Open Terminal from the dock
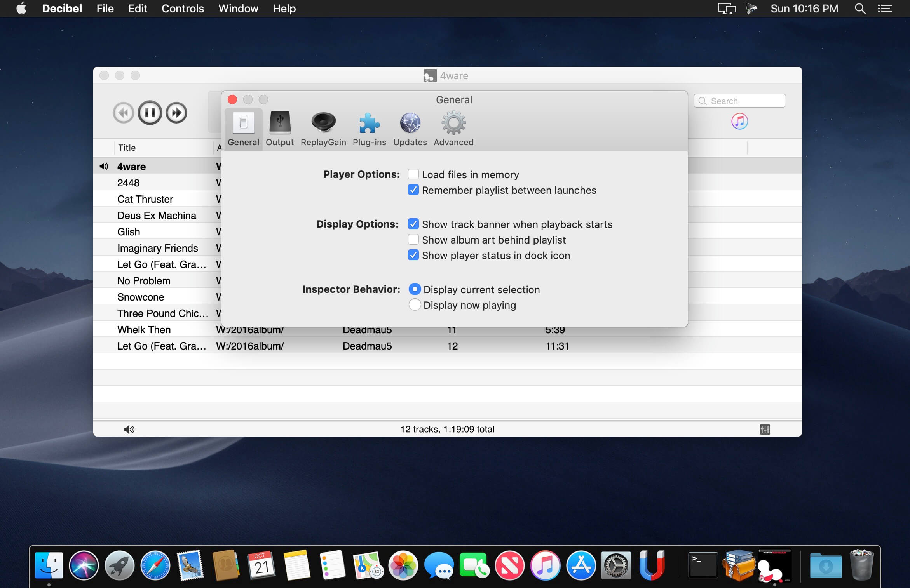 pos(703,565)
